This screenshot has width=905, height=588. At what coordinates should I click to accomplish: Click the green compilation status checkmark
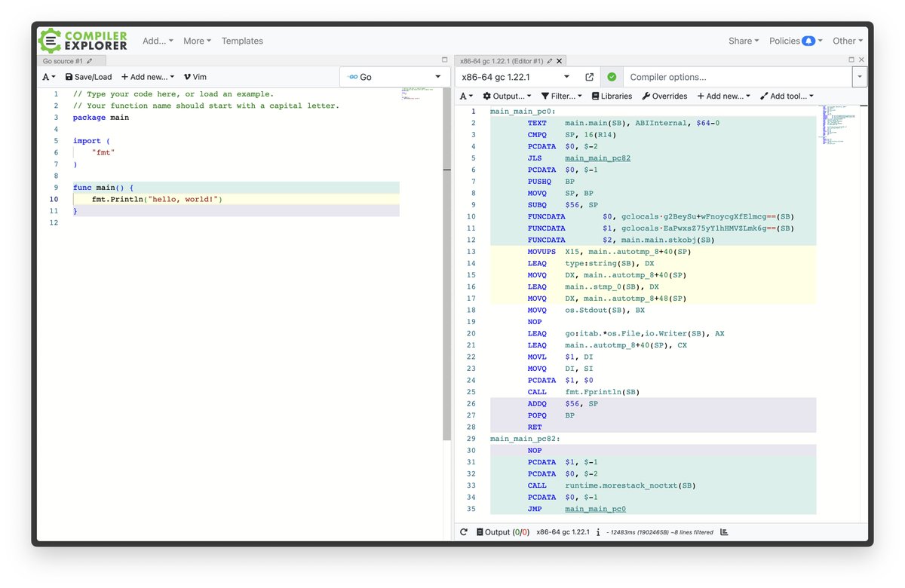pyautogui.click(x=612, y=77)
